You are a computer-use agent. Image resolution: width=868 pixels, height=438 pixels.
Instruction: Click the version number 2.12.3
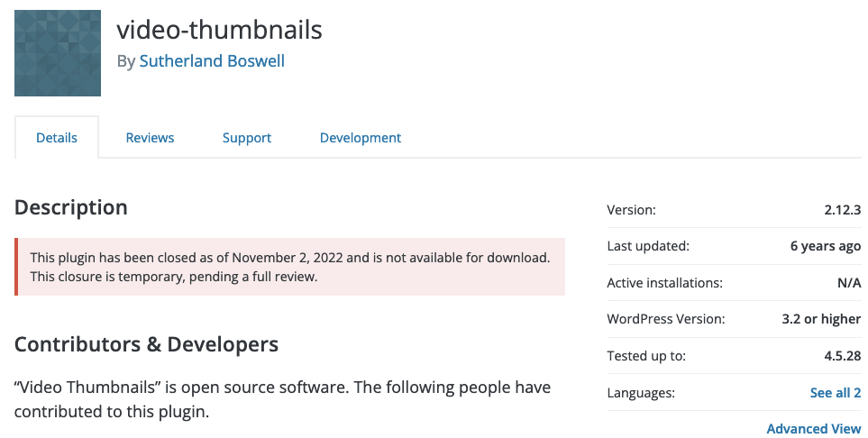coord(843,210)
